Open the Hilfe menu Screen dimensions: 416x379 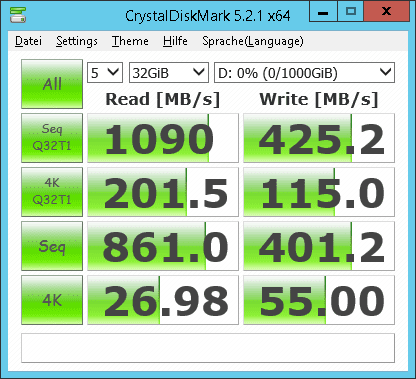pos(175,41)
